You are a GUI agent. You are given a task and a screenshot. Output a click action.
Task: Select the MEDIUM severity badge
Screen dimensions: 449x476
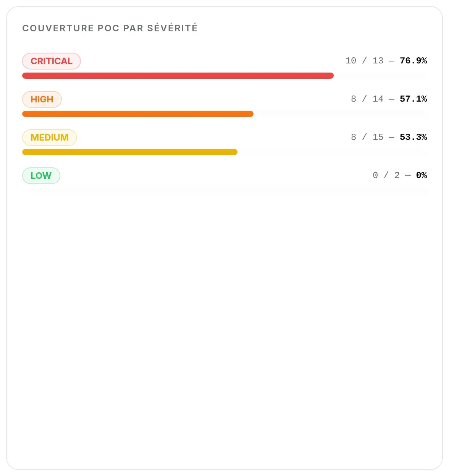[50, 138]
